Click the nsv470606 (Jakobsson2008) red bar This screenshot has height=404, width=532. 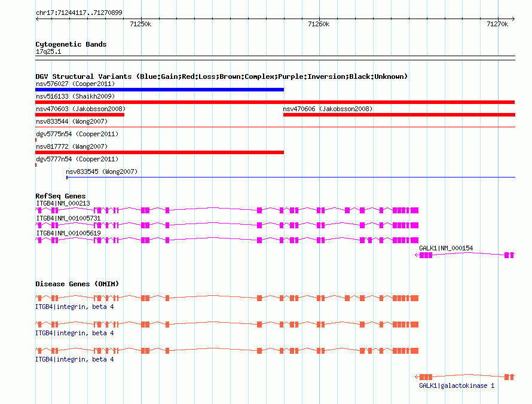pyautogui.click(x=399, y=115)
